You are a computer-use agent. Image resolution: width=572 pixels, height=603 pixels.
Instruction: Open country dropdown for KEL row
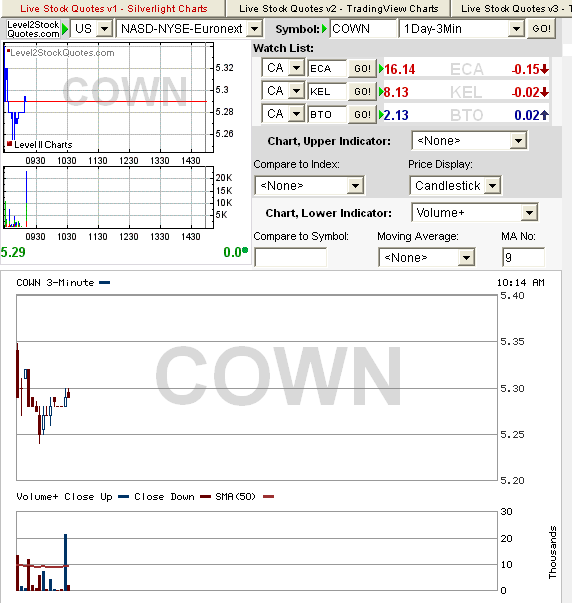pyautogui.click(x=283, y=91)
